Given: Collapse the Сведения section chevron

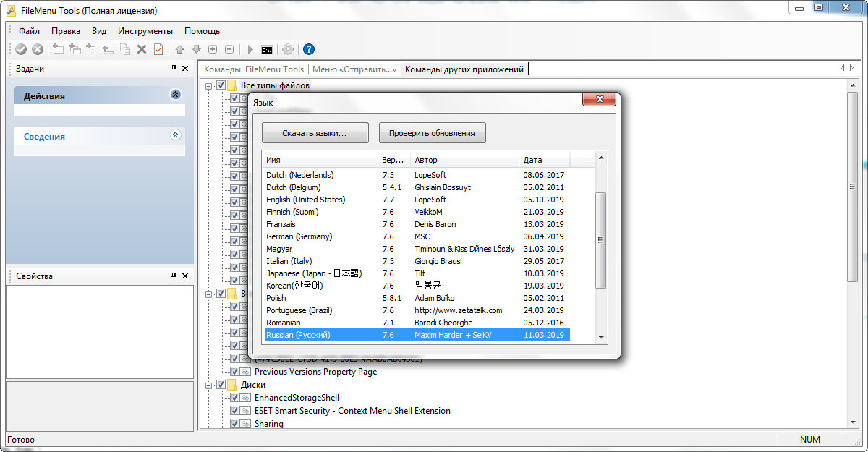Looking at the screenshot, I should [175, 135].
